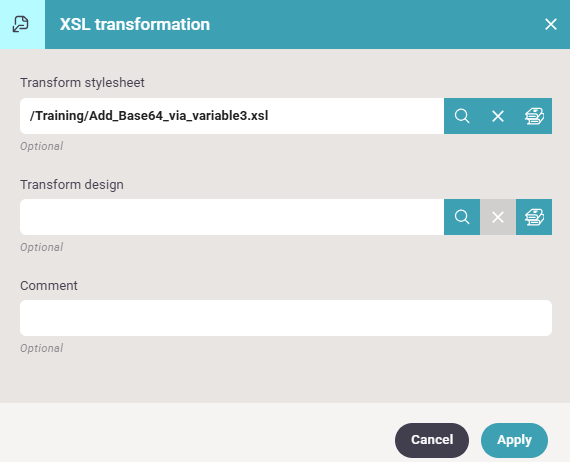Click the Add_Base64_via_variable3.xsl path text
Viewport: 570px width, 462px height.
coord(149,116)
